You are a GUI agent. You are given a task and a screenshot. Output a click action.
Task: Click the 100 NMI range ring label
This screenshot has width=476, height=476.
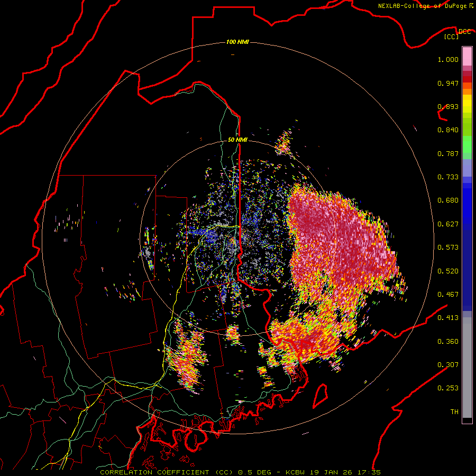coord(237,42)
